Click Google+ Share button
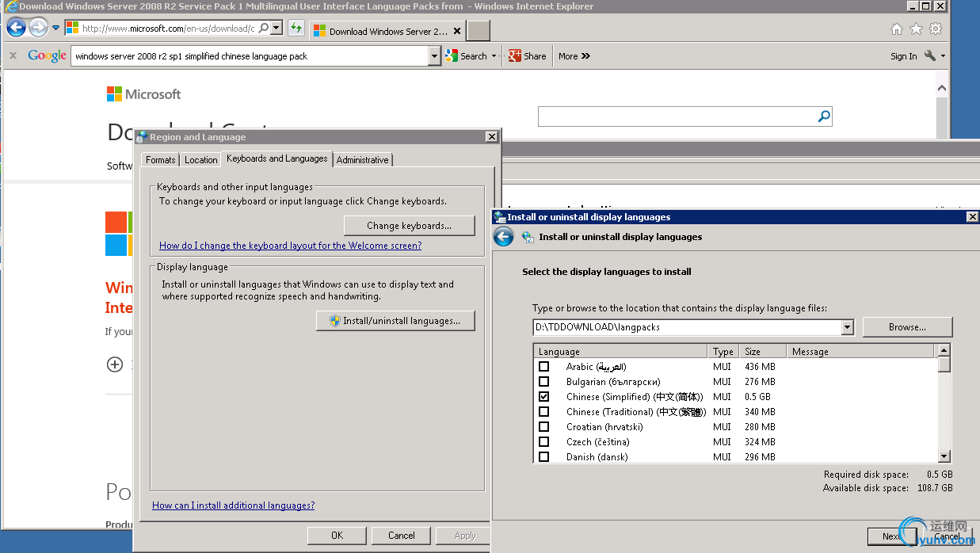 coord(528,56)
